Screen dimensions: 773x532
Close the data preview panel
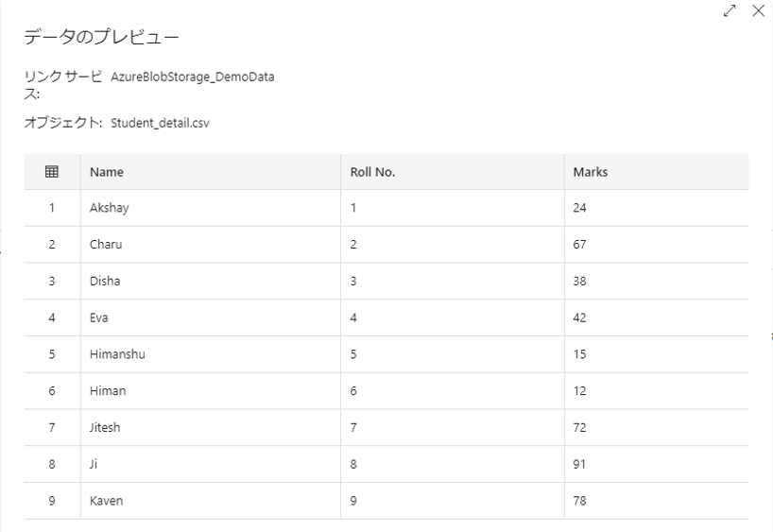pos(758,10)
